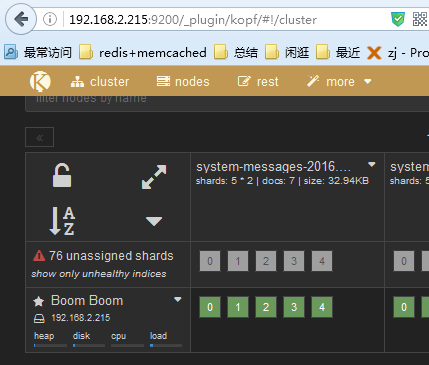Click the cpu usage bar

(x=127, y=346)
